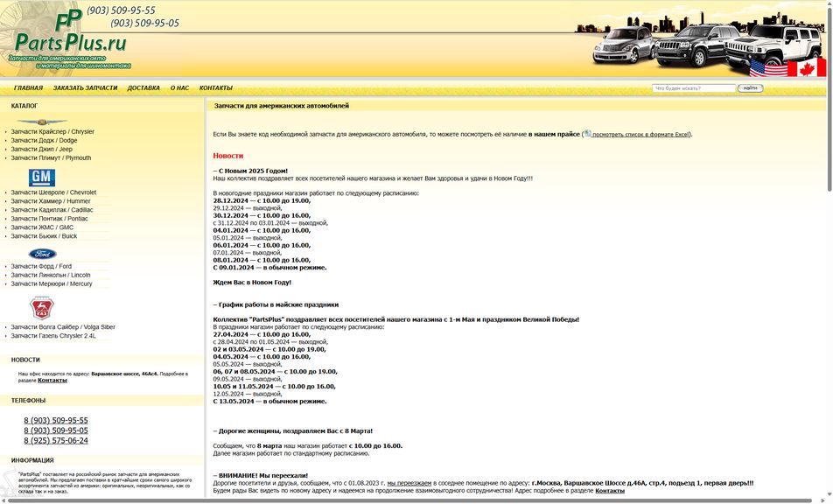Open Запчасти Додж / Dodge link

tap(44, 141)
